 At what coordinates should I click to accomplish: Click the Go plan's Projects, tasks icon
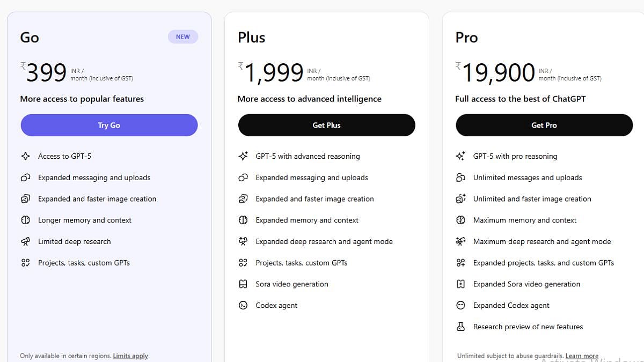(x=25, y=263)
